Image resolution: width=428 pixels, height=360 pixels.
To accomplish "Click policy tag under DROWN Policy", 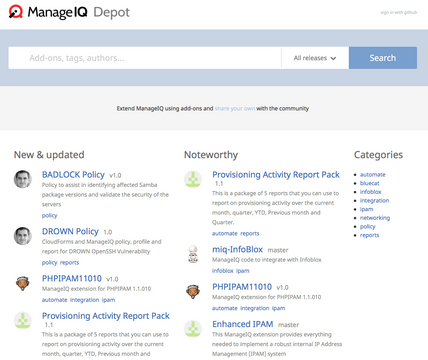I will [x=49, y=262].
